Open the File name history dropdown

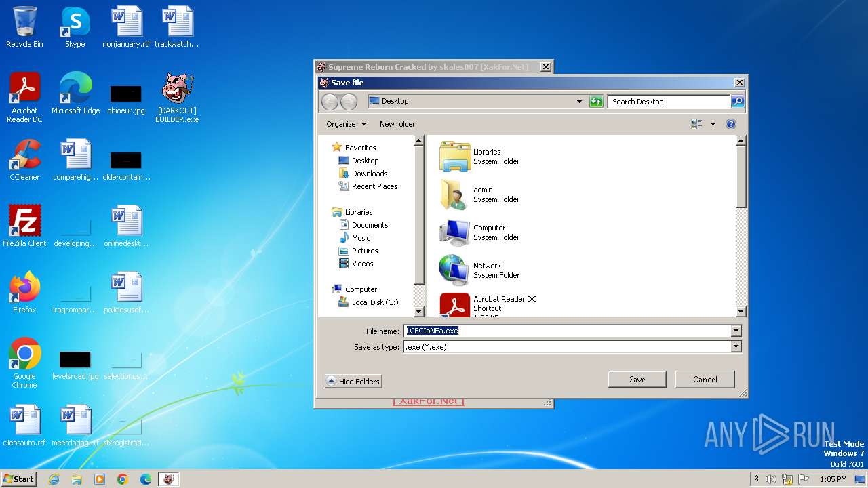(x=736, y=331)
